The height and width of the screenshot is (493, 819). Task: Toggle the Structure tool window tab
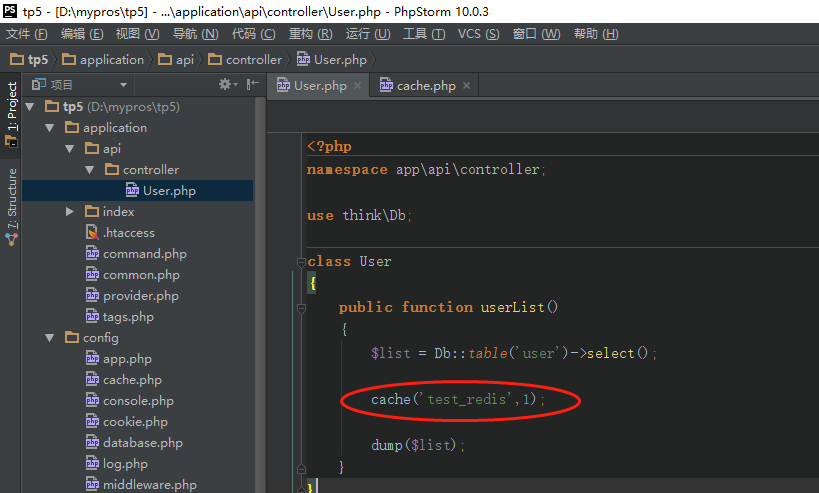tap(11, 206)
